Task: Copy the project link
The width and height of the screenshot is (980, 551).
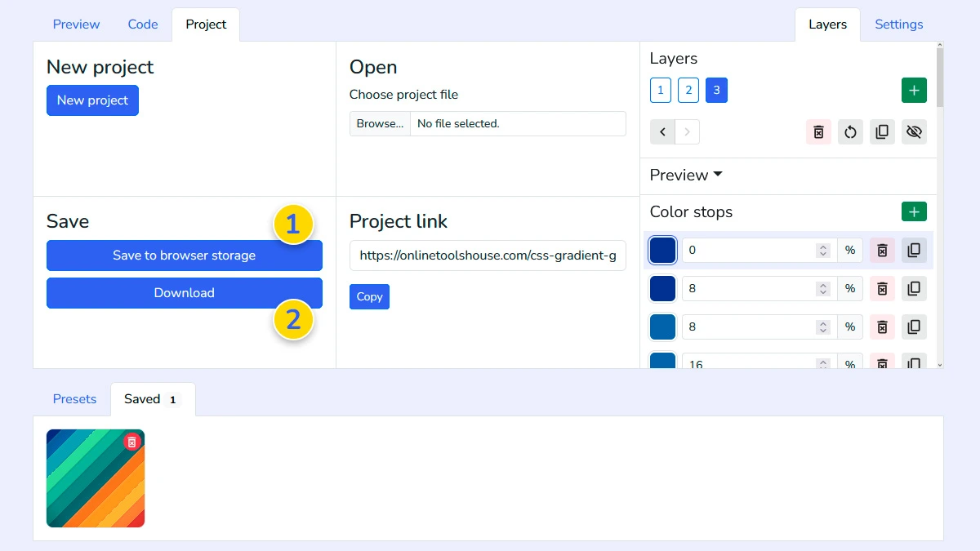Action: point(369,296)
